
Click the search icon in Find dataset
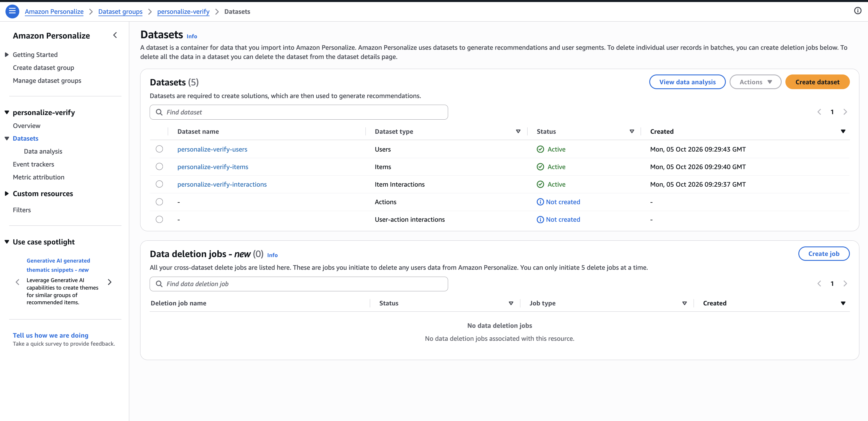(159, 112)
